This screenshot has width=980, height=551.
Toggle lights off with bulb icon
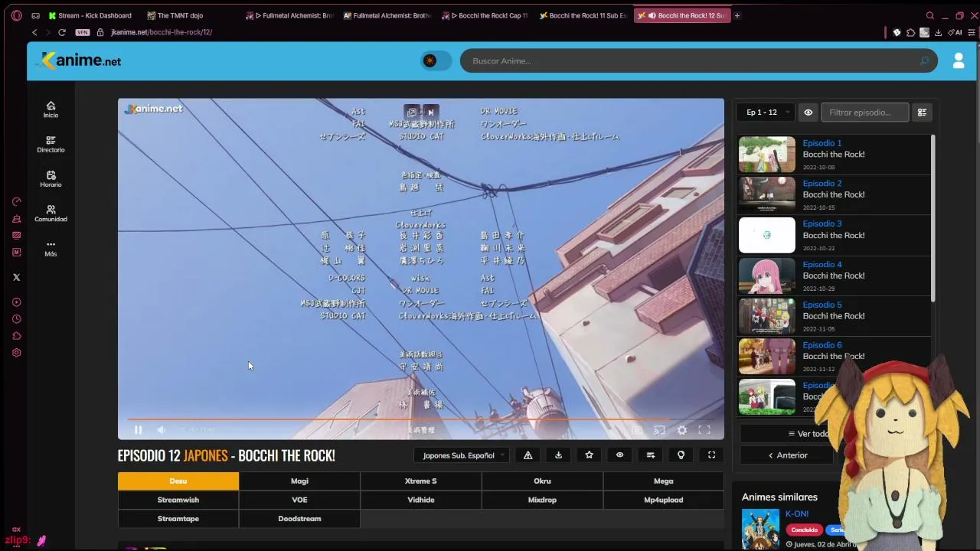pyautogui.click(x=681, y=455)
